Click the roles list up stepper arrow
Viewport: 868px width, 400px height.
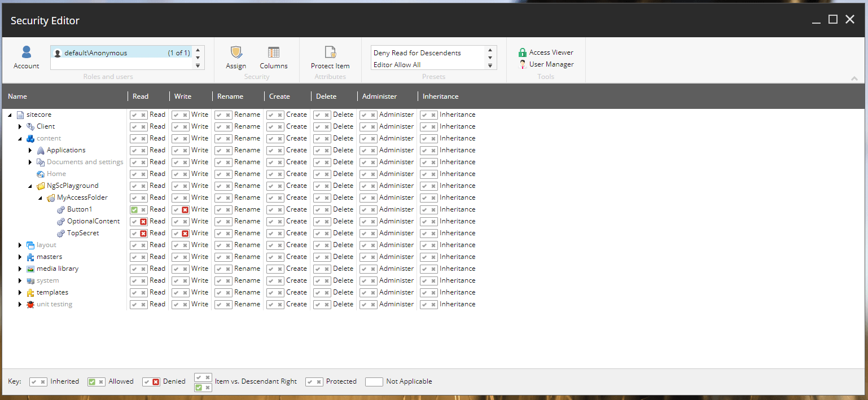tap(198, 50)
